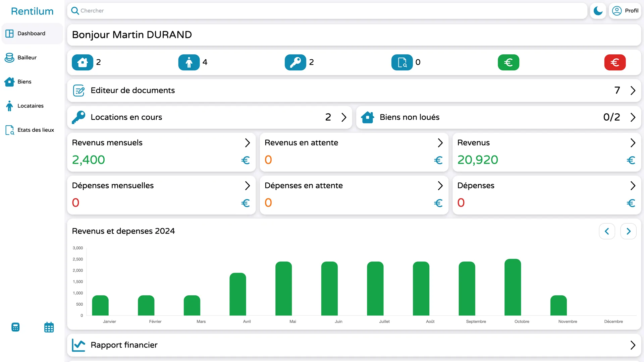The image size is (644, 362).
Task: Click the Biens house icon in sidebar
Action: [x=9, y=82]
